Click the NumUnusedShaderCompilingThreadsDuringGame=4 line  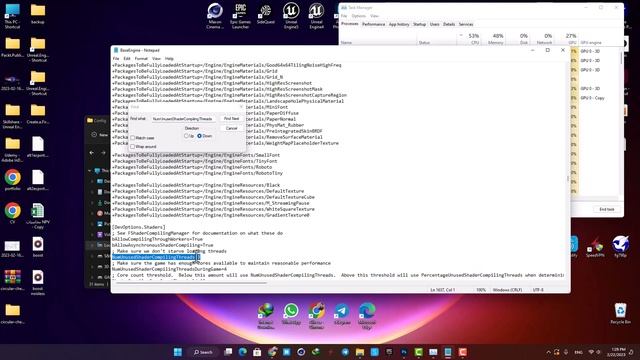pos(169,269)
